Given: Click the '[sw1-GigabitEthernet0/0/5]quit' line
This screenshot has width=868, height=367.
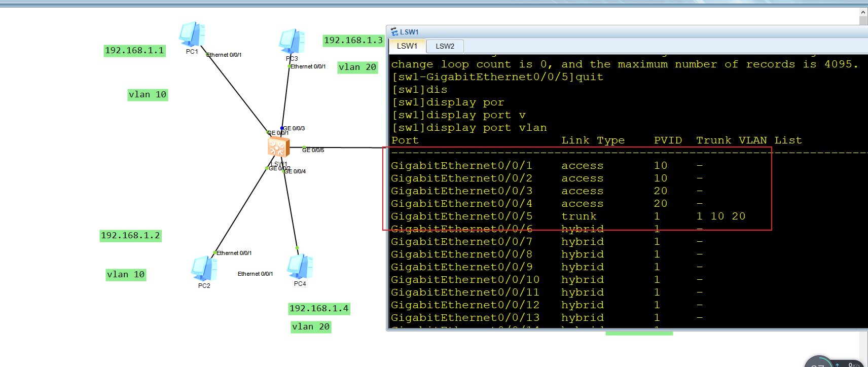Looking at the screenshot, I should [497, 77].
